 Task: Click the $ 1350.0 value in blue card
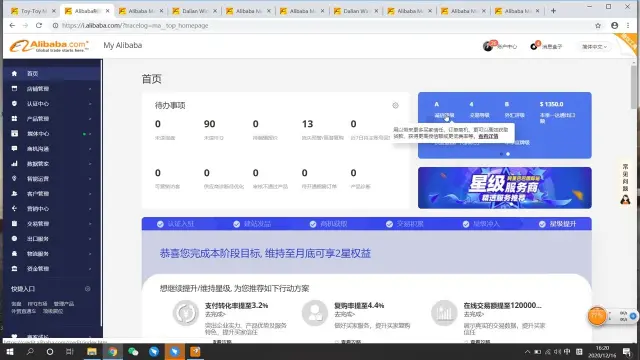click(x=551, y=104)
